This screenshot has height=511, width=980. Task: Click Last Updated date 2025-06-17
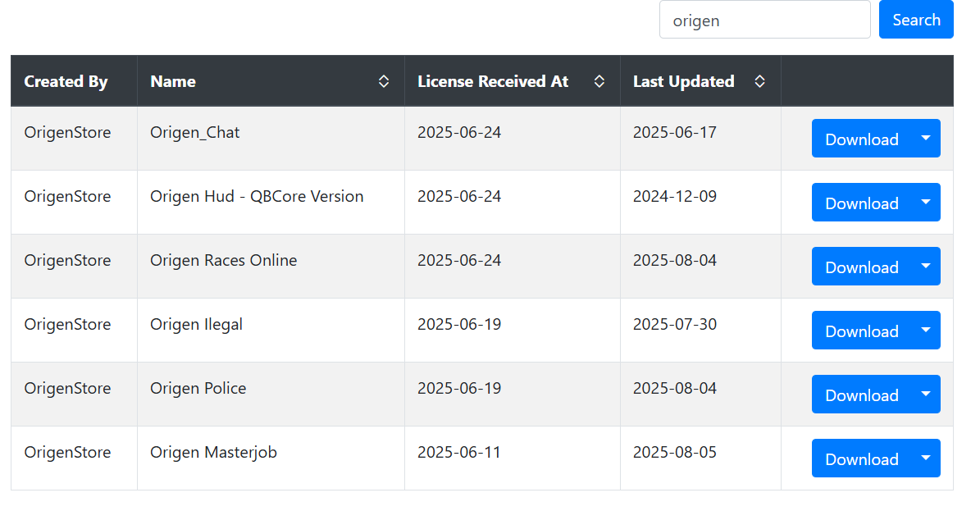pos(674,133)
